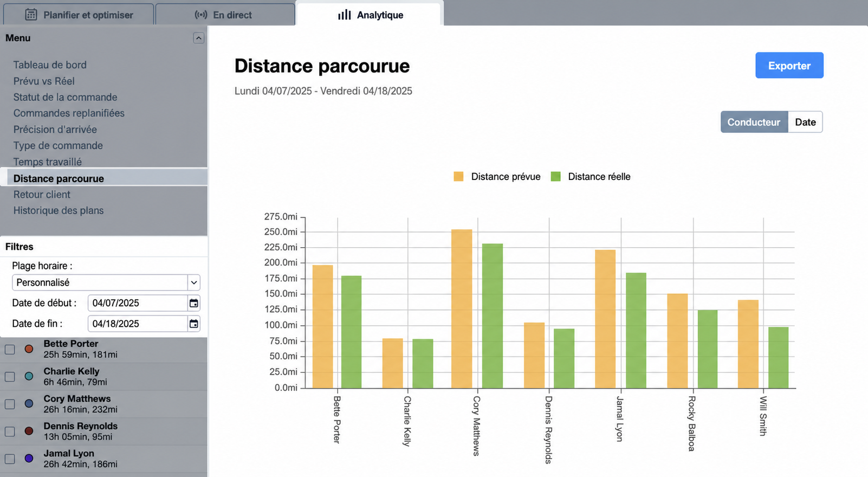Select Distance parcourue menu item
Screen dimensions: 868x477
(x=103, y=178)
